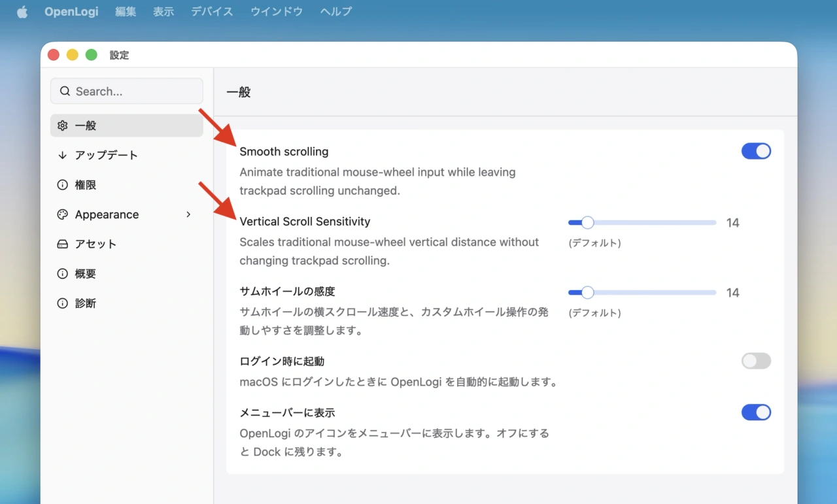Open the 権限 section
Viewport: 837px width, 504px height.
(127, 185)
